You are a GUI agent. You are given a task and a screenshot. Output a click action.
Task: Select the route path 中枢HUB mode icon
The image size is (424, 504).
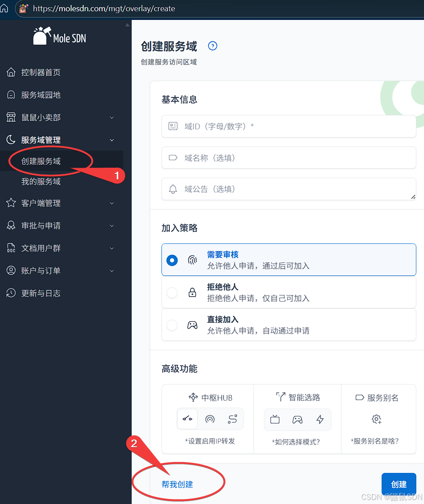coord(232,419)
